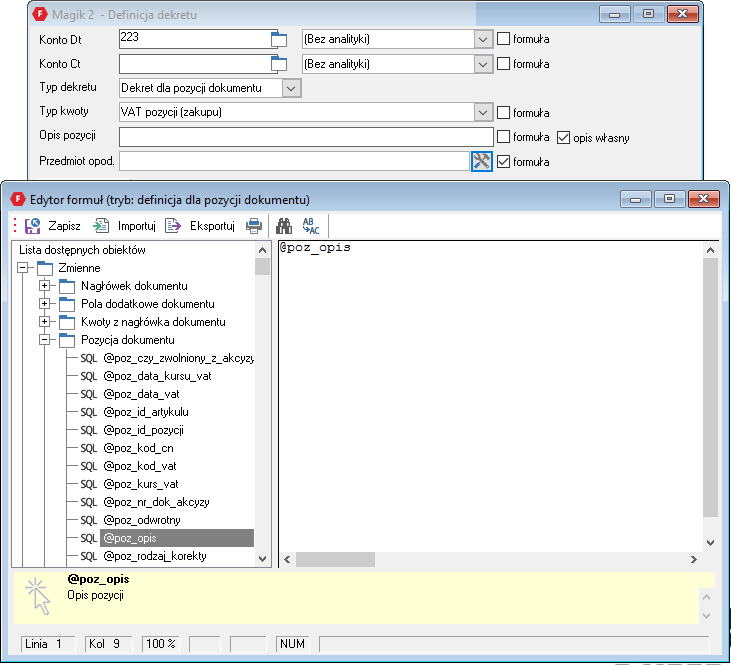Expand the Nagłówek dokumentu tree node
Viewport: 731px width, 665px height.
45,286
